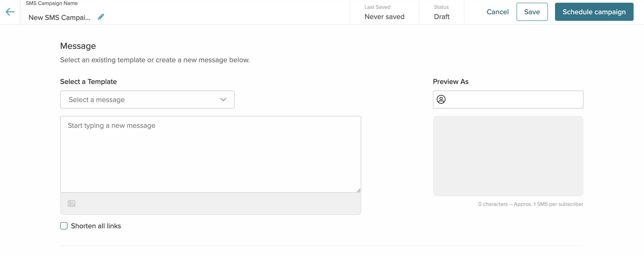Click the textarea resize handle corner

click(x=358, y=190)
